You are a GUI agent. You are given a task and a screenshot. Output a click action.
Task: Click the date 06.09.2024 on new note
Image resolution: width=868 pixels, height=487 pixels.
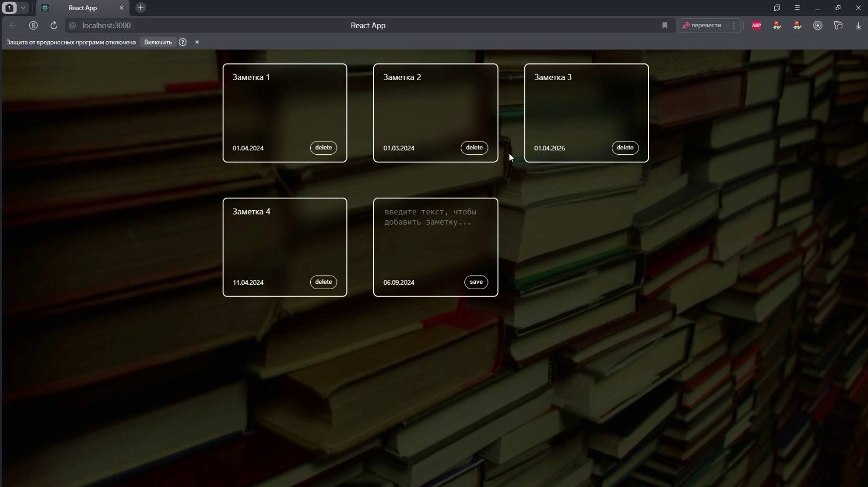click(x=399, y=283)
